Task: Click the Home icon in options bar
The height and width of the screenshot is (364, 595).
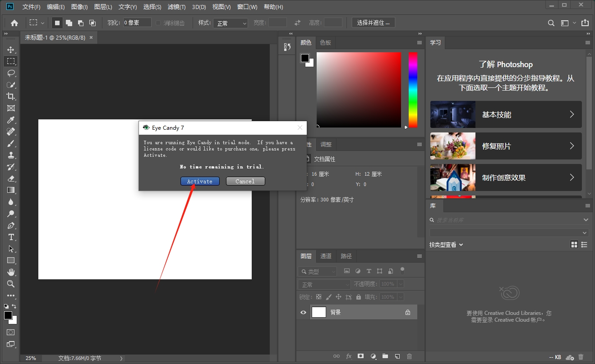Action: [x=14, y=23]
